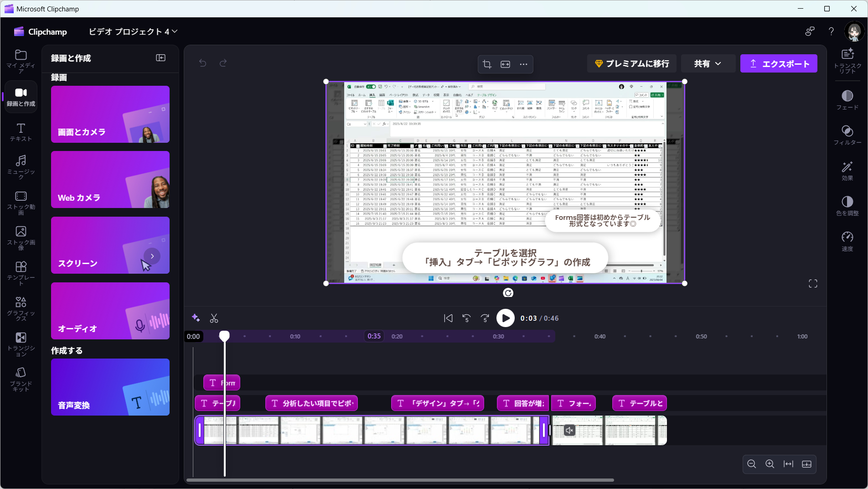Start a 画面とカメラ recording
868x489 pixels.
click(110, 114)
